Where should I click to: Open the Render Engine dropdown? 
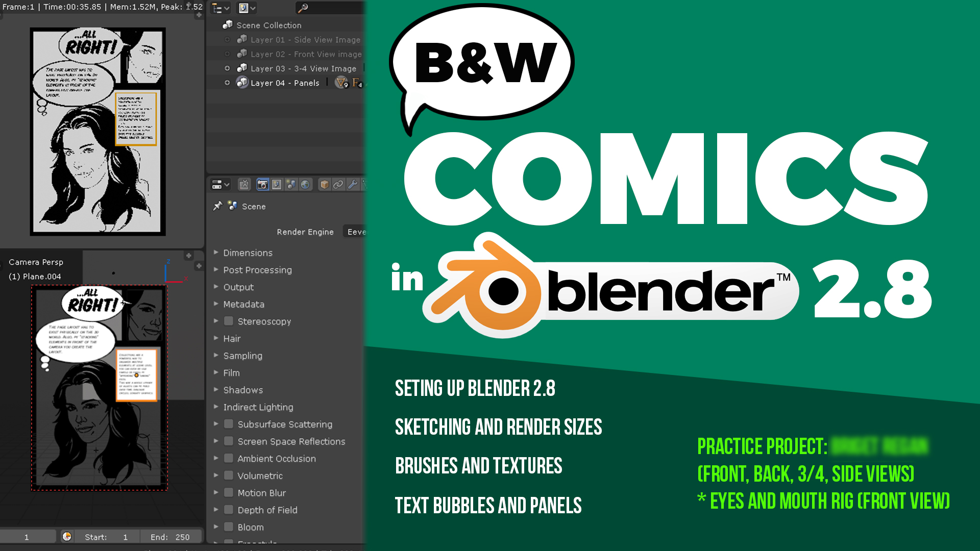click(x=356, y=232)
